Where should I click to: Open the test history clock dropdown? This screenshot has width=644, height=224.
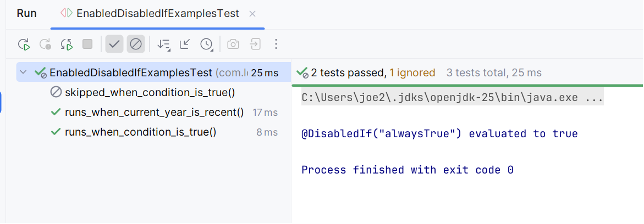pos(206,44)
